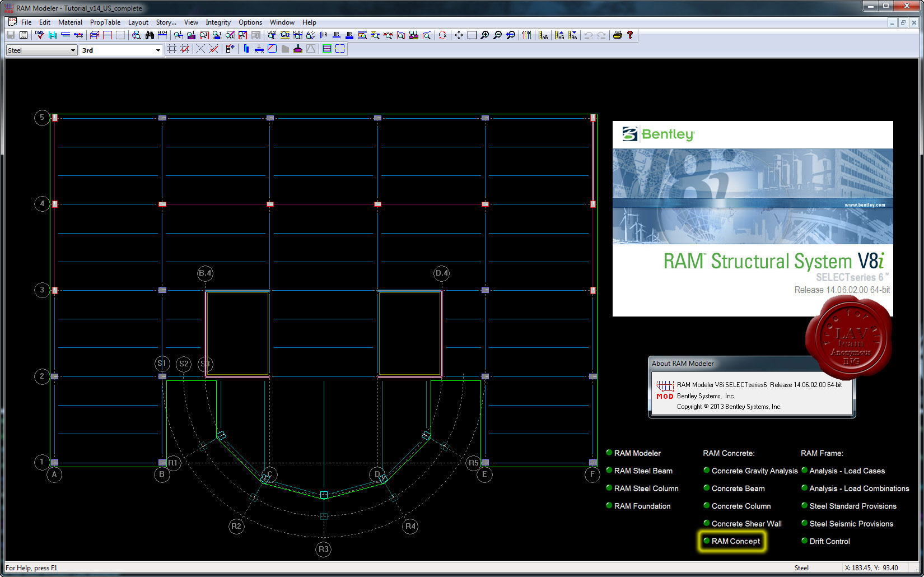Click radial grid bubble R3
This screenshot has height=577, width=924.
[323, 549]
